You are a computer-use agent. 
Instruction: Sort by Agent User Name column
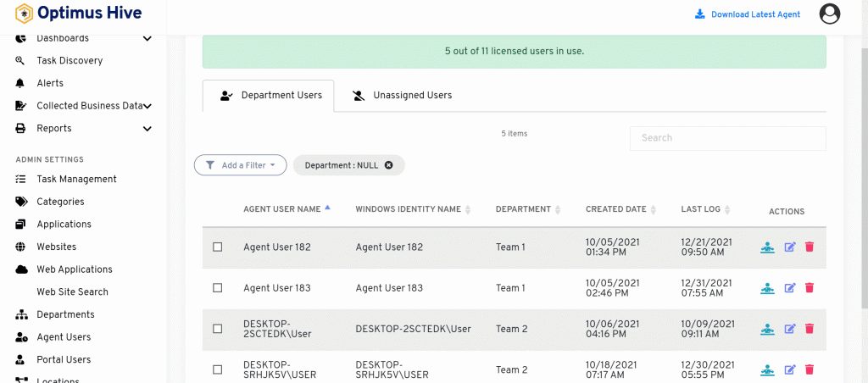[287, 209]
